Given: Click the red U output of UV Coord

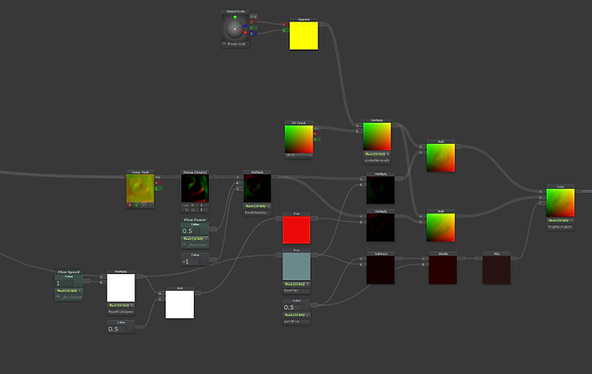Looking at the screenshot, I should click(317, 134).
